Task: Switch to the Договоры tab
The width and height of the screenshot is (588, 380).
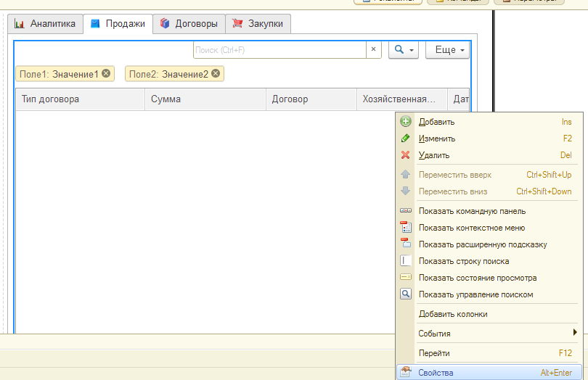Action: coord(189,24)
